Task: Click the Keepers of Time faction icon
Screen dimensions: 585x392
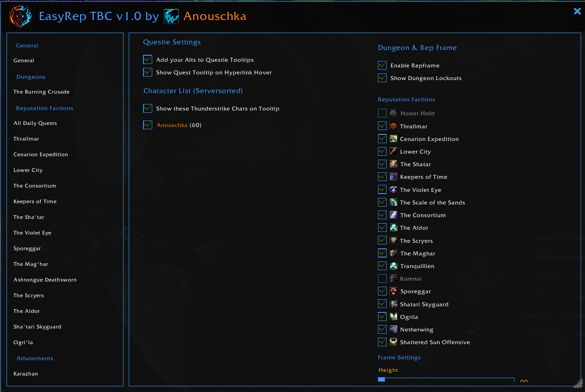Action: tap(394, 177)
